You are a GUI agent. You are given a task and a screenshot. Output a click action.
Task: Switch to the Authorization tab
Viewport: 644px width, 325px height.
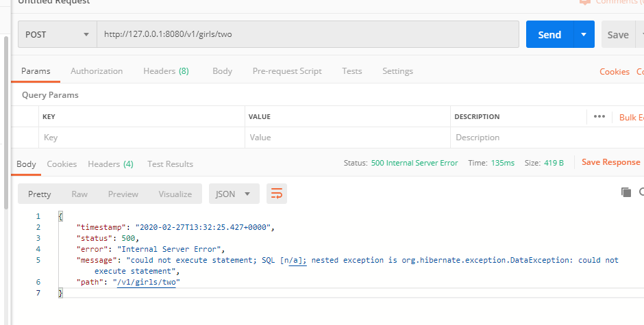coord(97,71)
